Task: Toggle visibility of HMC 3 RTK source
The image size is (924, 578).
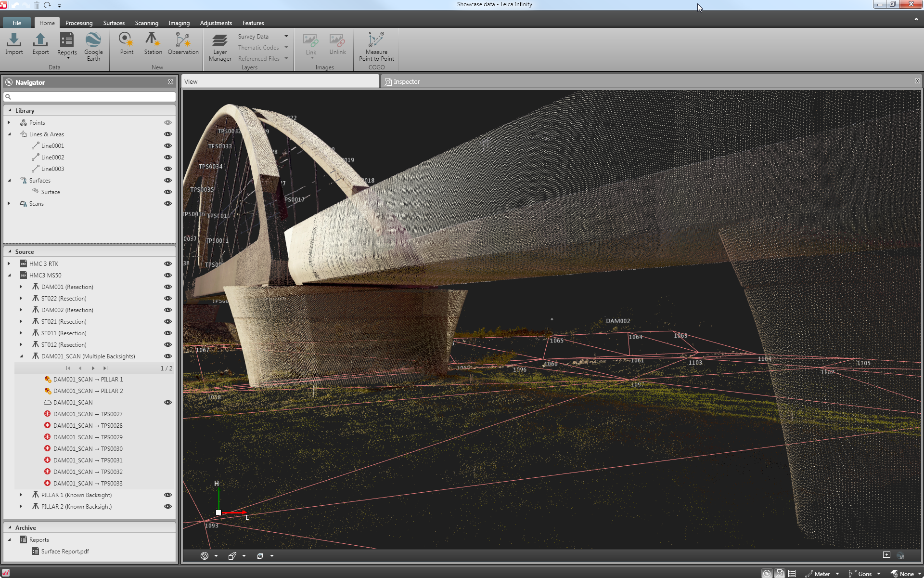Action: click(x=168, y=264)
